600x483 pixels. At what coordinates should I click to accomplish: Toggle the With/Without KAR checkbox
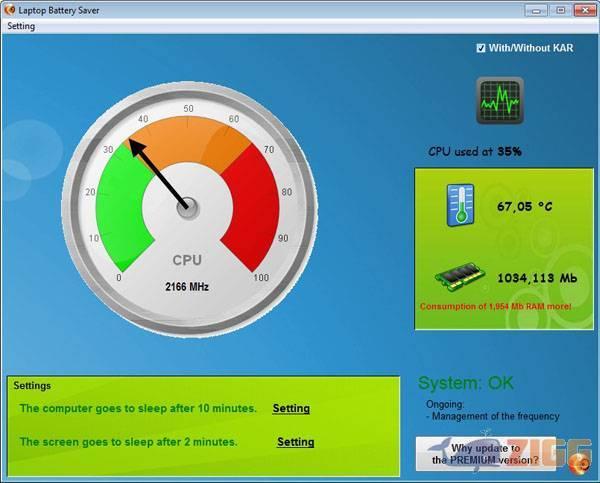[481, 47]
